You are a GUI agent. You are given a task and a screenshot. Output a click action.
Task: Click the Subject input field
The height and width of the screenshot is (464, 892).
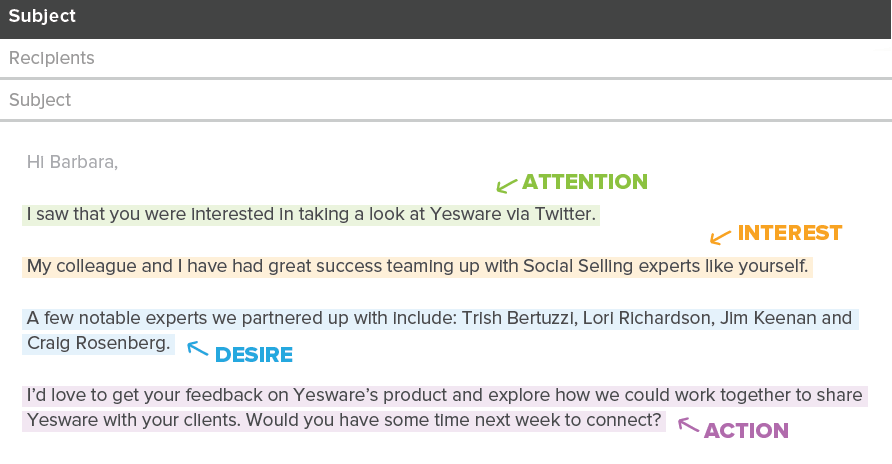[x=446, y=100]
